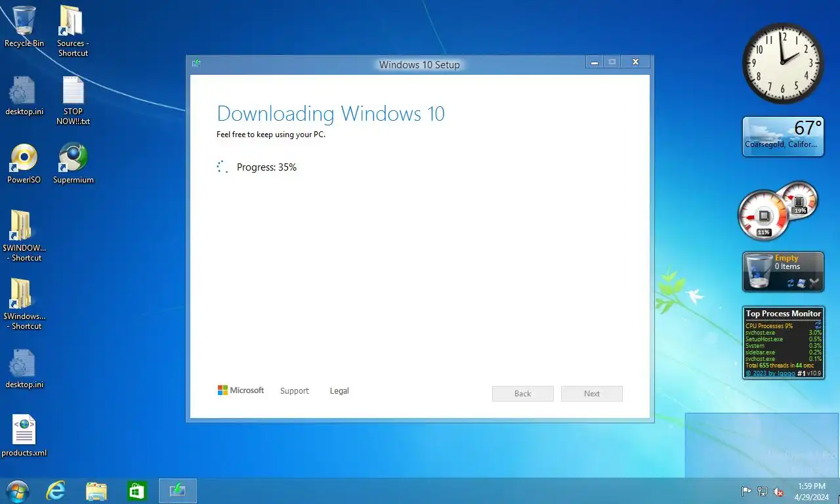Select the $Windows... - Shortcut folder icon
The height and width of the screenshot is (504, 840).
24,304
